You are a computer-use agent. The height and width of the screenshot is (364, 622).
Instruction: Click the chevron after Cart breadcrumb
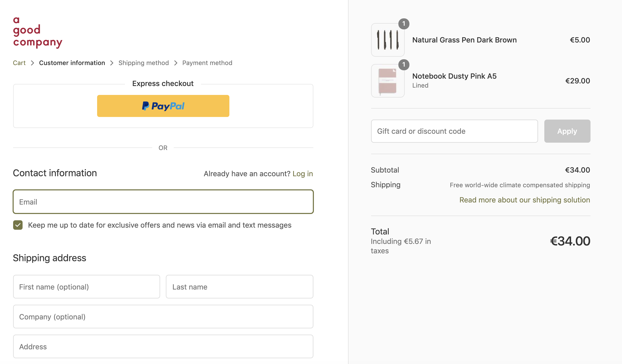tap(33, 63)
